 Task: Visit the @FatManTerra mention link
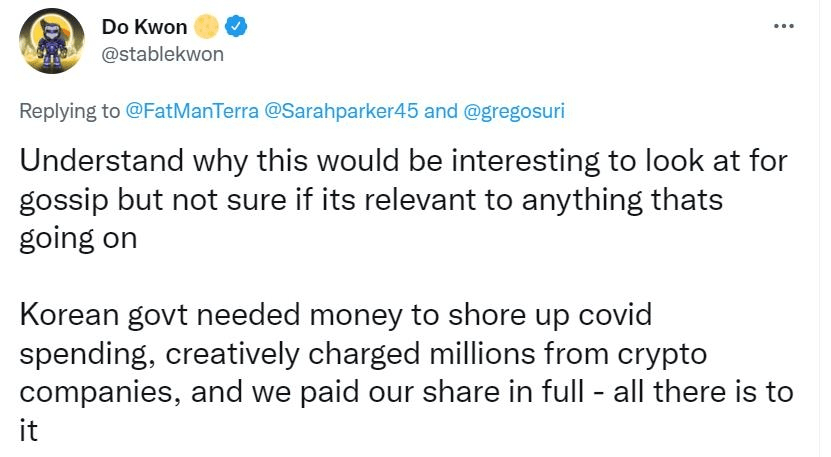190,111
